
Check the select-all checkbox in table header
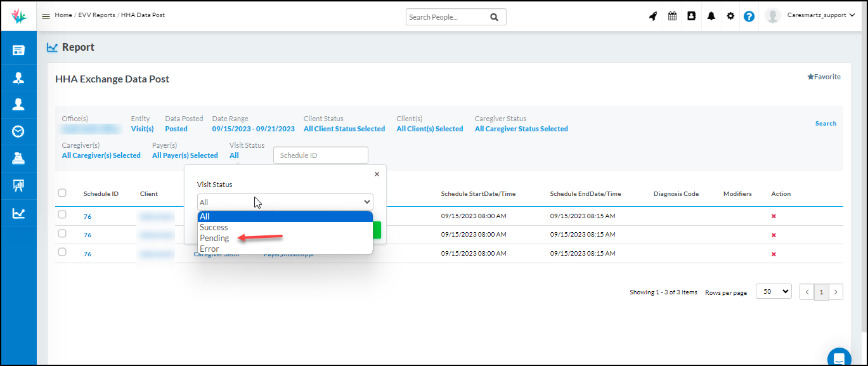pos(62,193)
